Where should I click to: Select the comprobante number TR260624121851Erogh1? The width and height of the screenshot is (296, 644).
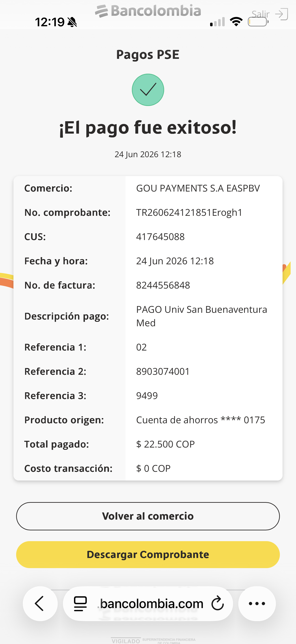point(189,212)
